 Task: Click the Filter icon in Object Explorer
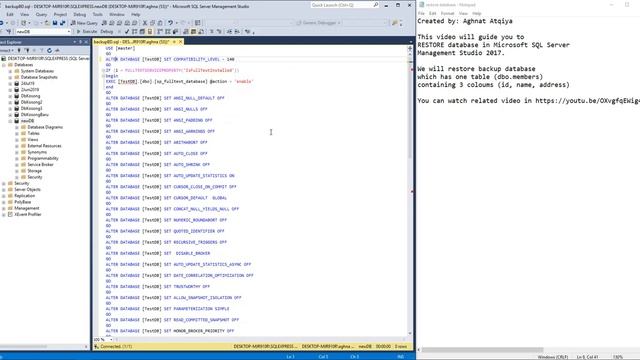point(42,51)
